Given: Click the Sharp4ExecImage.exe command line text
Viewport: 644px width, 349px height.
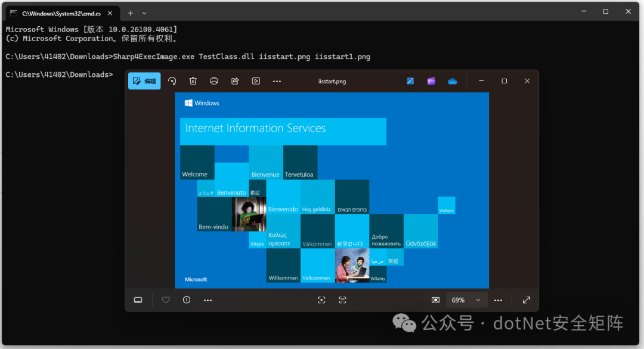Looking at the screenshot, I should pos(241,57).
